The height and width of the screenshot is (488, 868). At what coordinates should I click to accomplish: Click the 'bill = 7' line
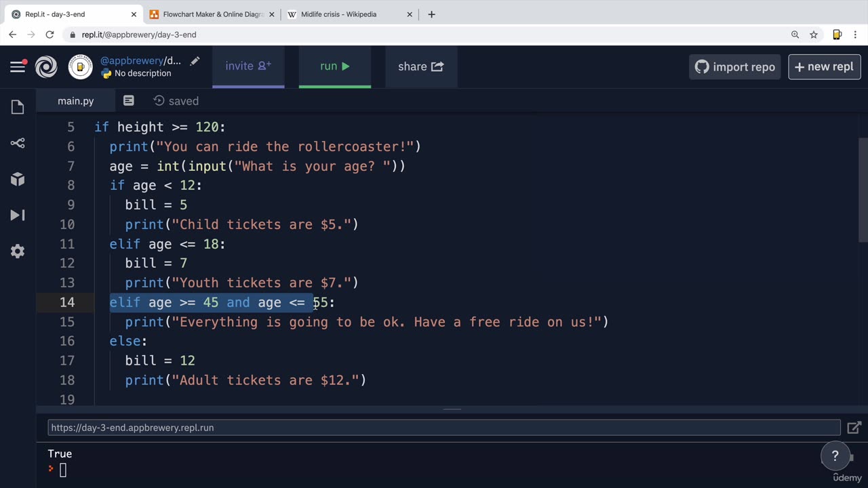pyautogui.click(x=156, y=263)
